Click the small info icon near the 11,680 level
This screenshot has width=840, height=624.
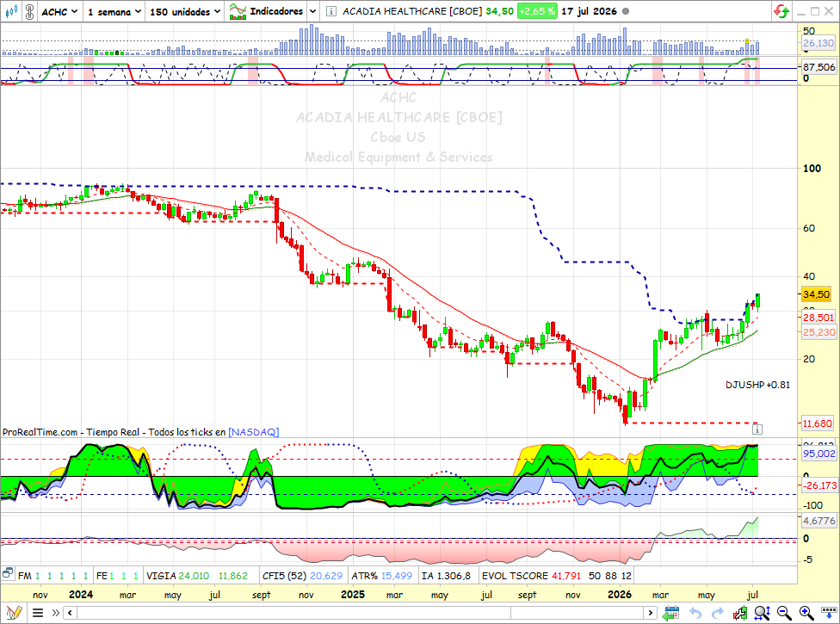coord(757,429)
